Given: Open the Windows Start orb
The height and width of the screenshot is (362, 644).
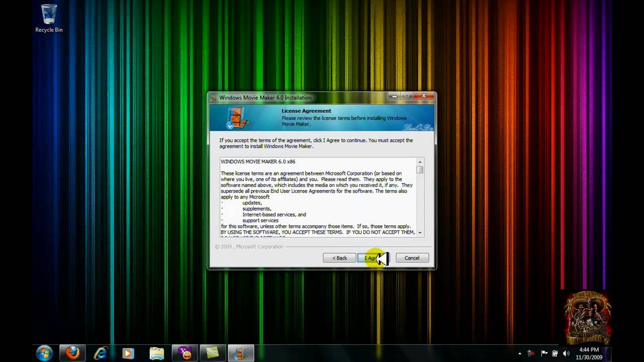Looking at the screenshot, I should click(44, 353).
